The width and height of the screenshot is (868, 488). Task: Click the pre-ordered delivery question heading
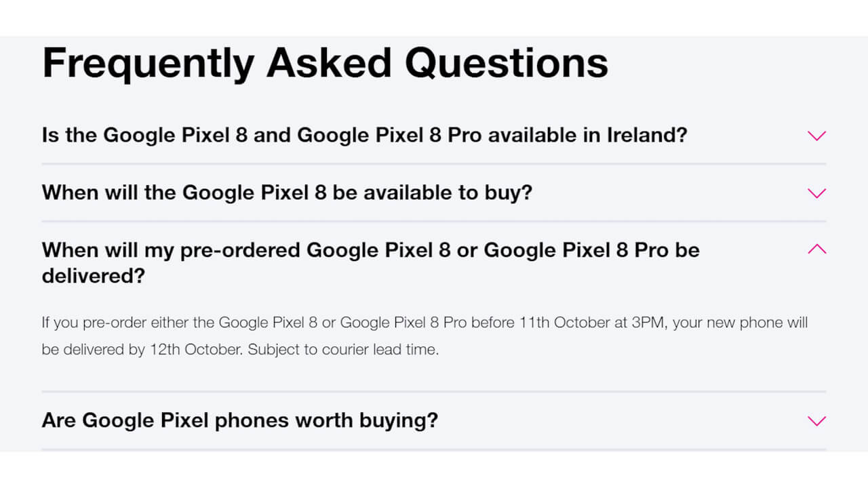tap(370, 262)
